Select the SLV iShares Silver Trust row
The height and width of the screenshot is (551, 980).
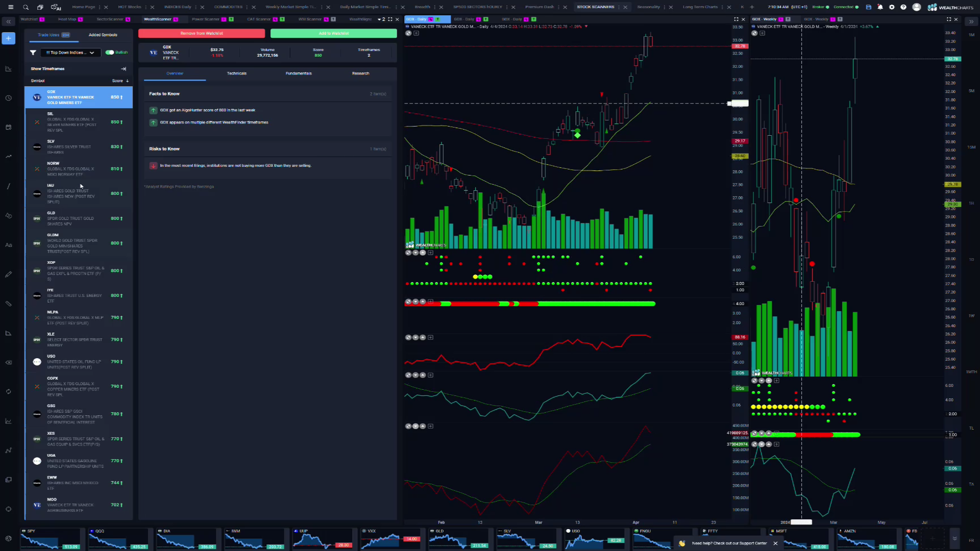point(79,147)
